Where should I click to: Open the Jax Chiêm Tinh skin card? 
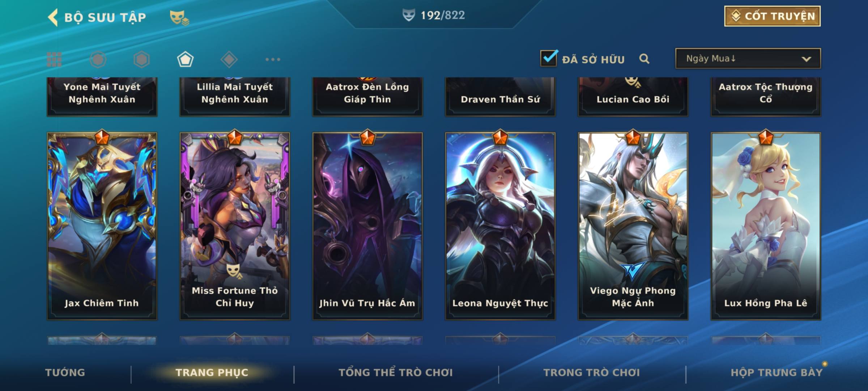tap(102, 226)
